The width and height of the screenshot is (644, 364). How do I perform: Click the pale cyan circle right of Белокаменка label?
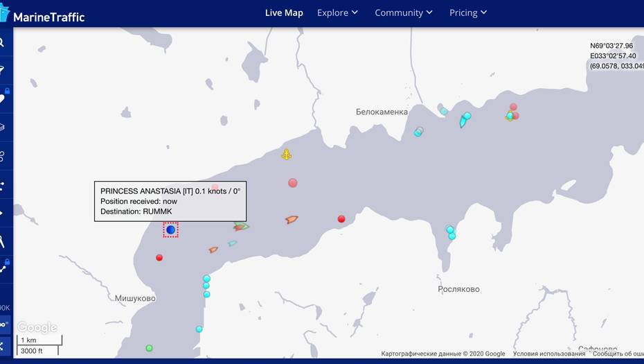click(444, 111)
